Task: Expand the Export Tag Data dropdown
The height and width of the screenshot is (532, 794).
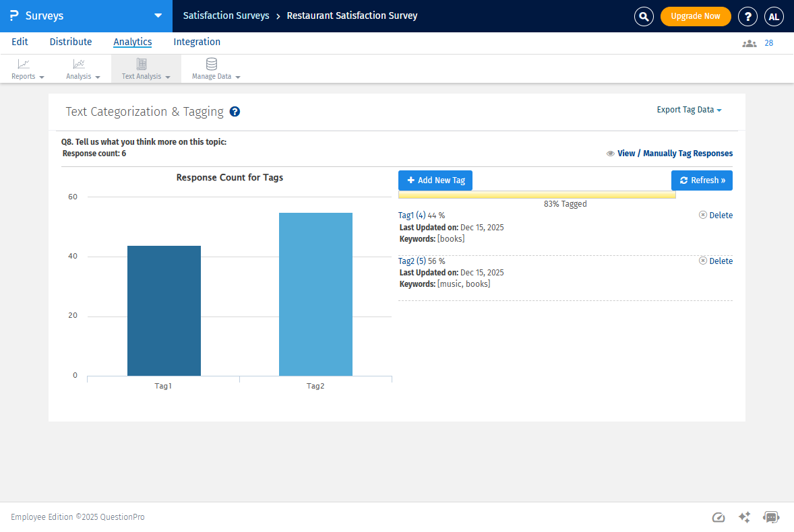Action: point(689,110)
